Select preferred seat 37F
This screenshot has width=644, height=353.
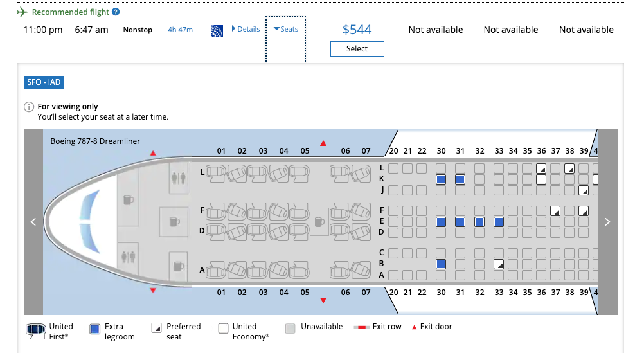(555, 212)
